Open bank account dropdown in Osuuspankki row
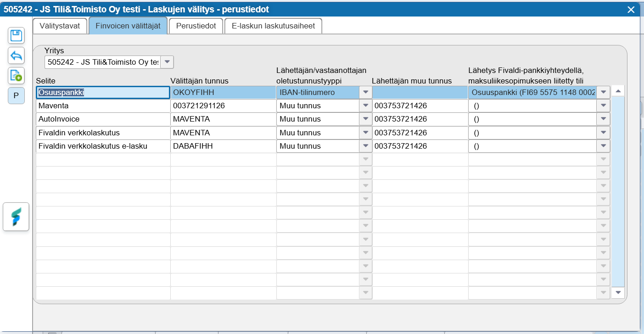 coord(604,92)
